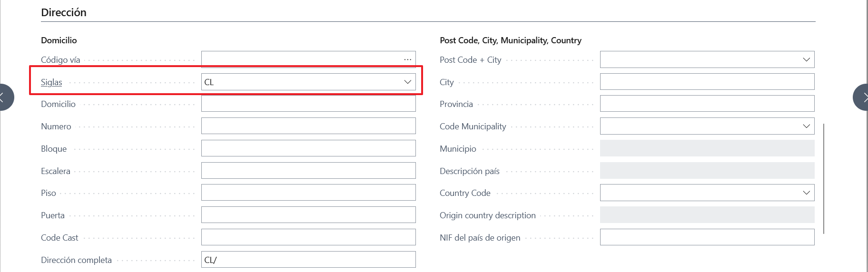The height and width of the screenshot is (272, 868).
Task: Click the ellipsis lookup in Código vía
Action: click(x=407, y=59)
